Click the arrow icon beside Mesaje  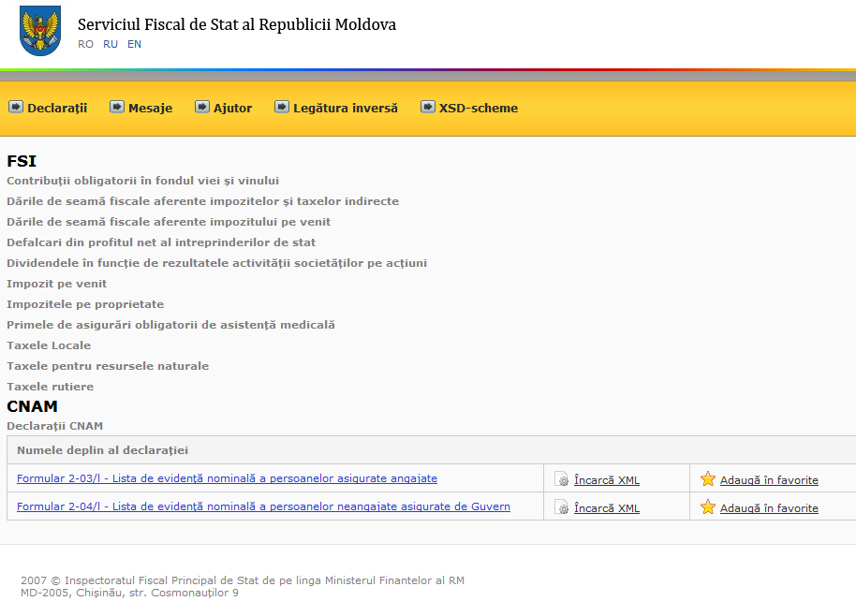117,107
